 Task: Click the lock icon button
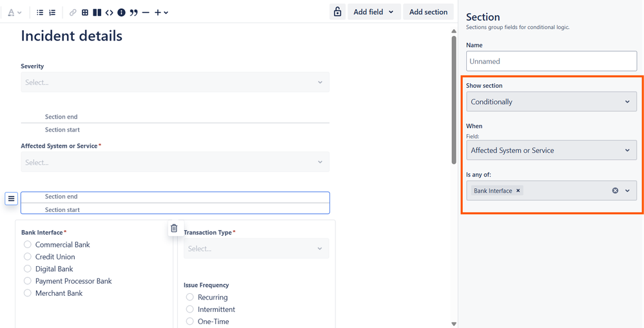pyautogui.click(x=338, y=12)
